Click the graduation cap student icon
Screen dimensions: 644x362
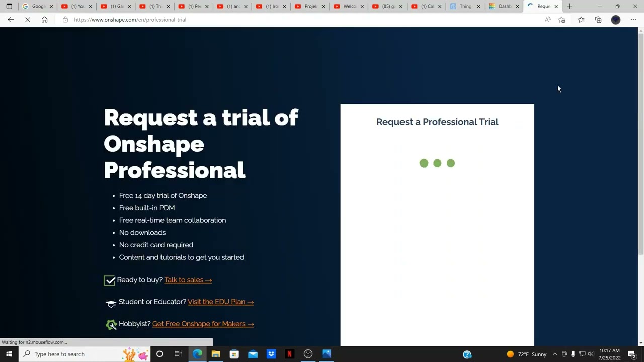(x=111, y=303)
